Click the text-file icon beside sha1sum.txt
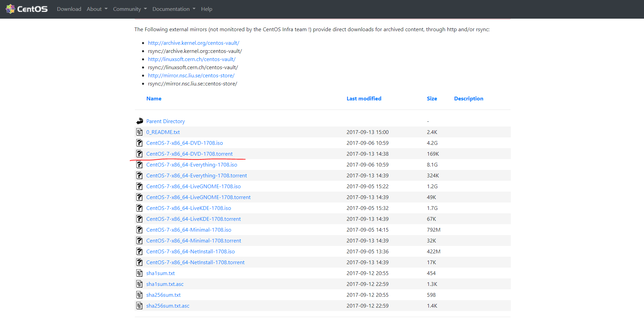The image size is (644, 331). click(139, 273)
